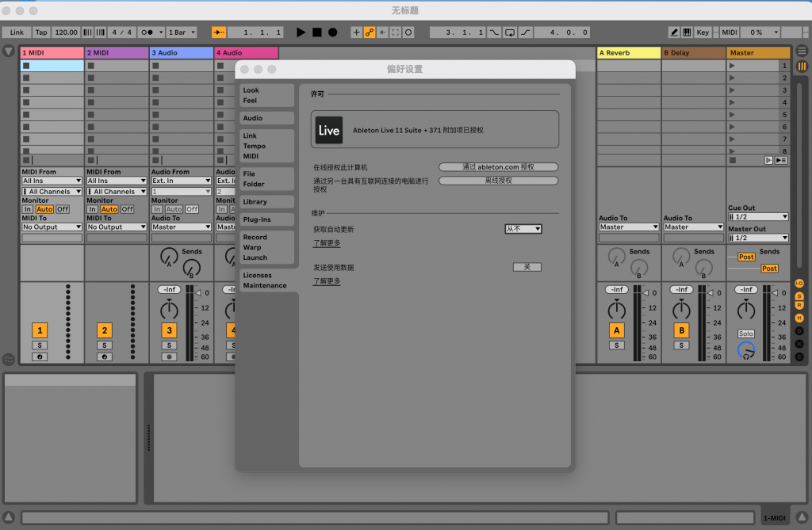This screenshot has width=812, height=530.
Task: Click the Play button in the transport bar
Action: point(301,32)
